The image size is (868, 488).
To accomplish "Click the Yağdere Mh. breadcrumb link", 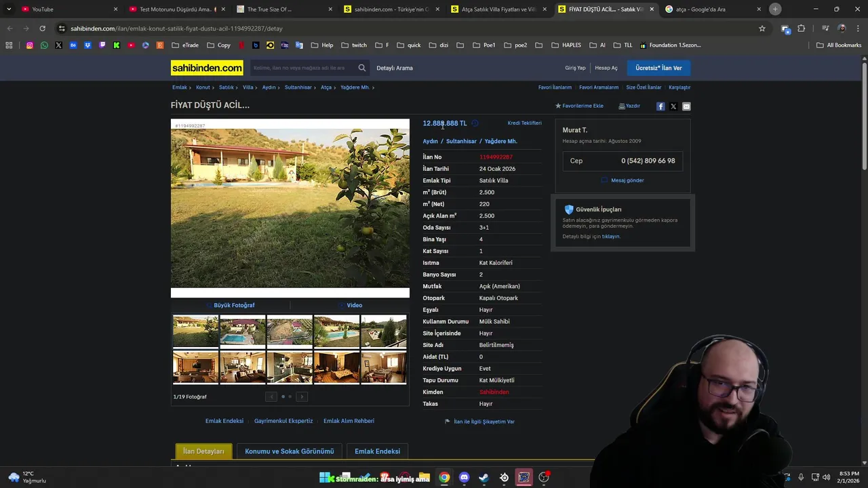I will [x=355, y=87].
